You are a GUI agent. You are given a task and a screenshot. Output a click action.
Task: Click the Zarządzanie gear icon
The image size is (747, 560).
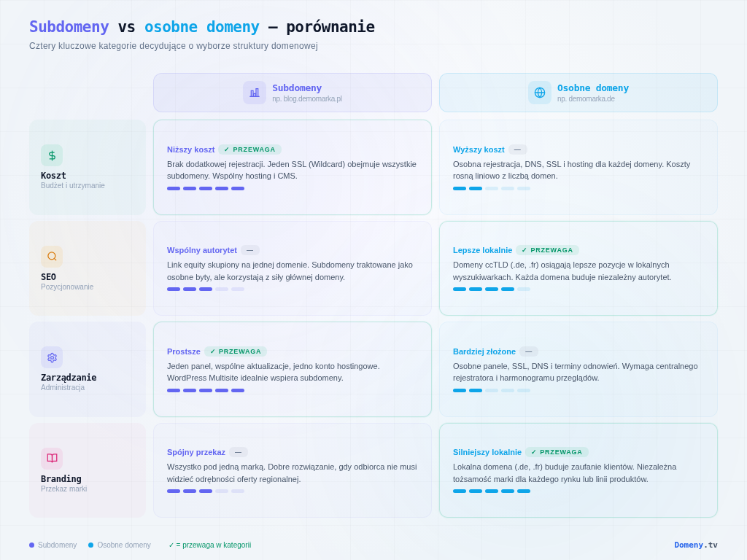pyautogui.click(x=52, y=357)
